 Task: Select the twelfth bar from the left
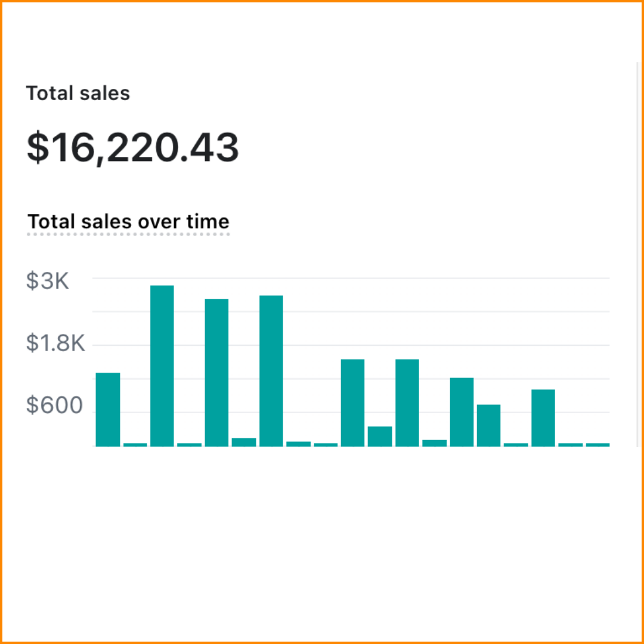point(407,402)
